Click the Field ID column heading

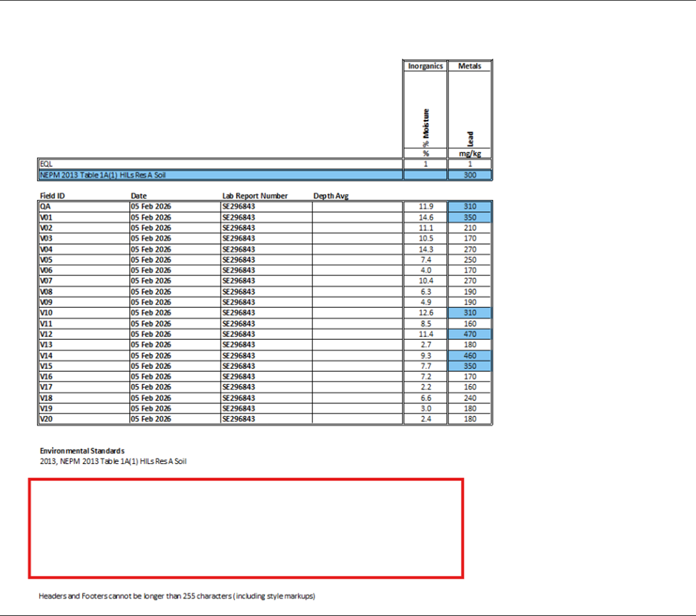coord(54,196)
